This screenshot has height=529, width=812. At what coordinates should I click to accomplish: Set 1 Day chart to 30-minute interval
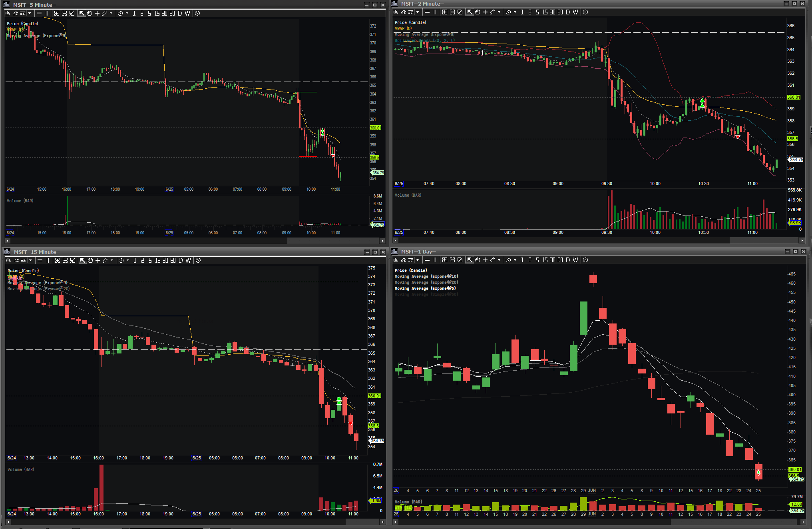pyautogui.click(x=552, y=260)
